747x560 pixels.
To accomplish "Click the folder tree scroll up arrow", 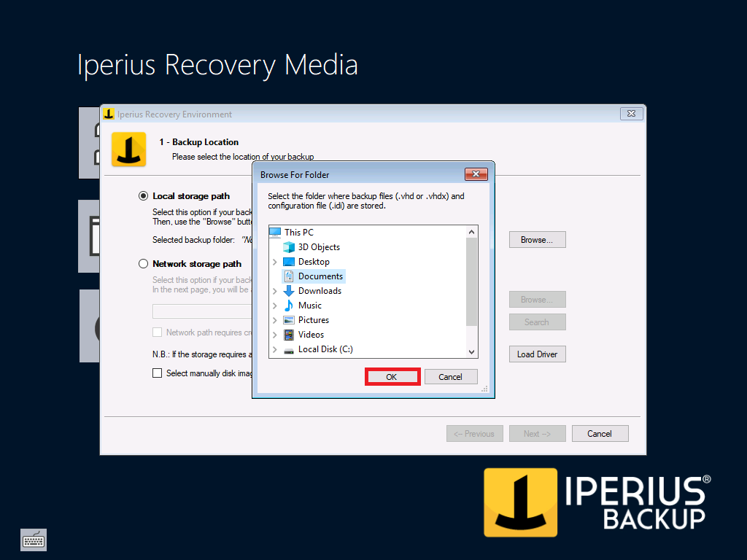I will tap(471, 232).
